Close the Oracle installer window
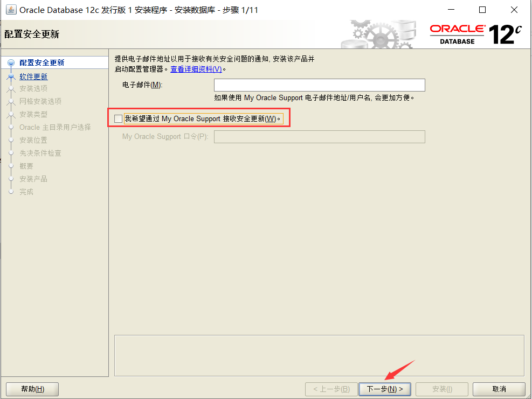 514,10
